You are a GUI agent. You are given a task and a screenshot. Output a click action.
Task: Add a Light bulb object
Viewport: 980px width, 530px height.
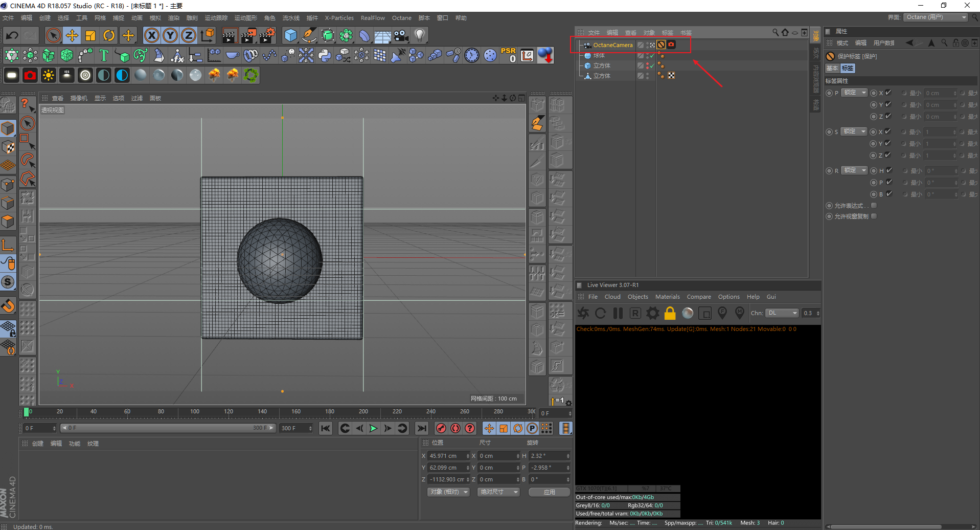(x=420, y=35)
